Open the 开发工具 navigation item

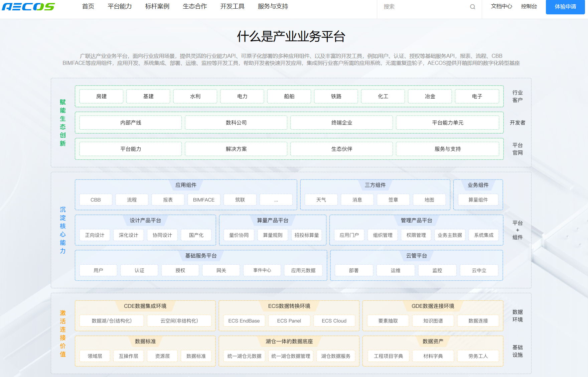[232, 6]
